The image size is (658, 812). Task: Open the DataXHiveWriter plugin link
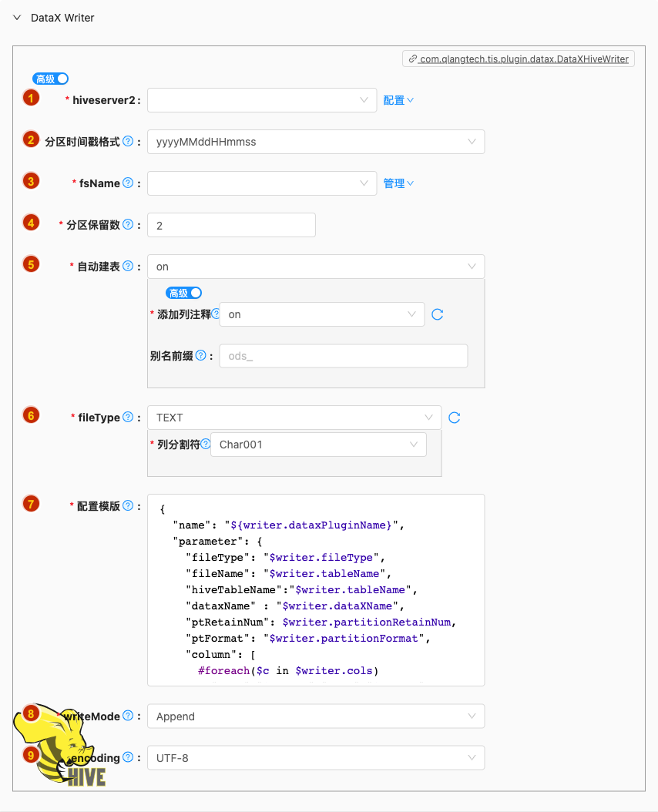click(x=519, y=59)
